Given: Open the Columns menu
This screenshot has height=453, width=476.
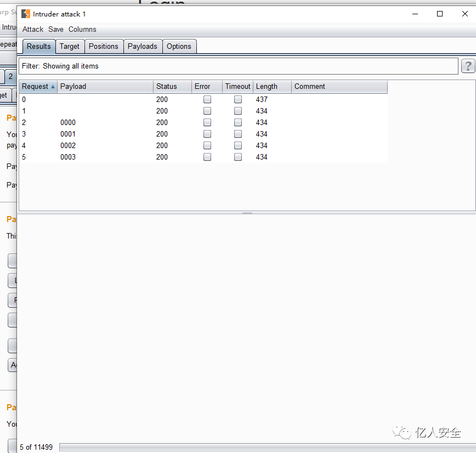Looking at the screenshot, I should point(82,30).
